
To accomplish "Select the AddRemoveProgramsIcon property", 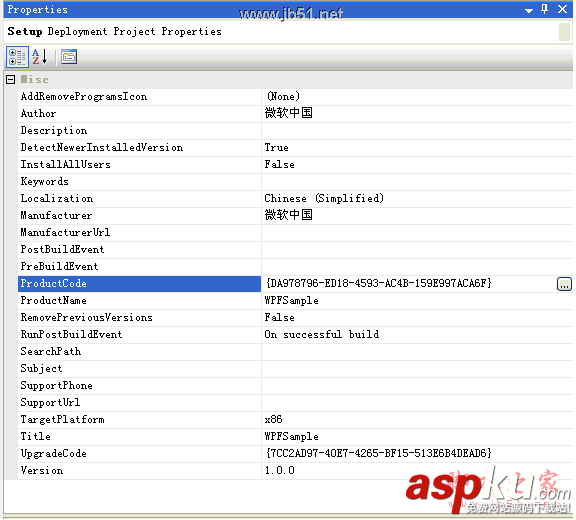I will point(140,97).
